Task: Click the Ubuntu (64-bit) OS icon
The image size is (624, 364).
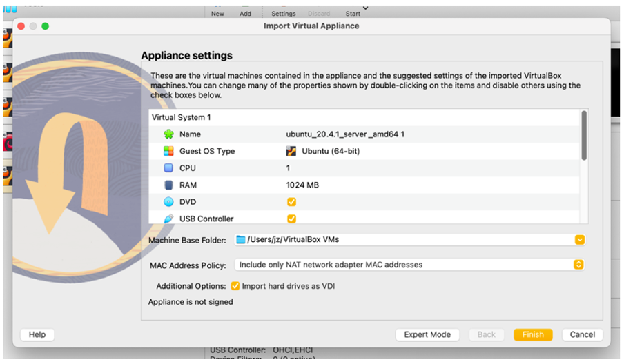Action: tap(291, 151)
